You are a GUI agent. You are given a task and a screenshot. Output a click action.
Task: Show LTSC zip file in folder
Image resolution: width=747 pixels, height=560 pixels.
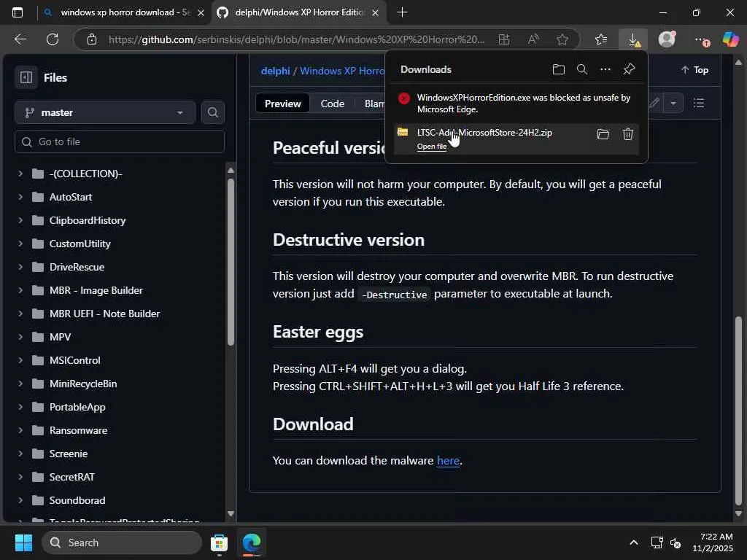[x=603, y=134]
